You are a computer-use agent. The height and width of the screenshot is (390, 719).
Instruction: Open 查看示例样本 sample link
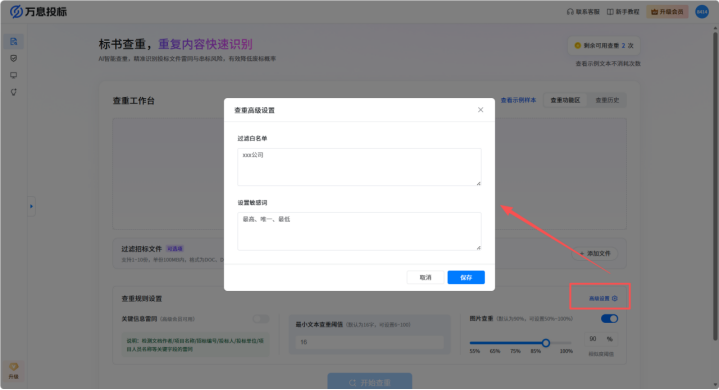point(518,100)
